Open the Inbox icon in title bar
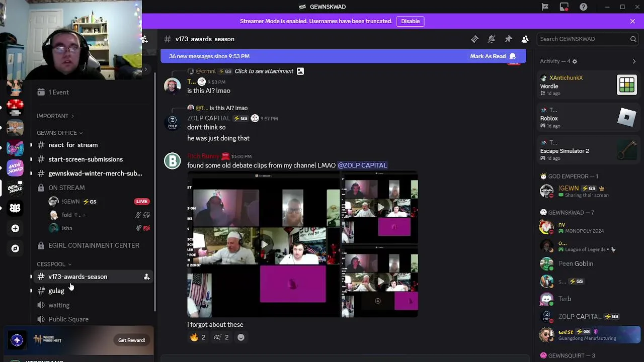Screen dimensions: 644x362 [x=564, y=7]
